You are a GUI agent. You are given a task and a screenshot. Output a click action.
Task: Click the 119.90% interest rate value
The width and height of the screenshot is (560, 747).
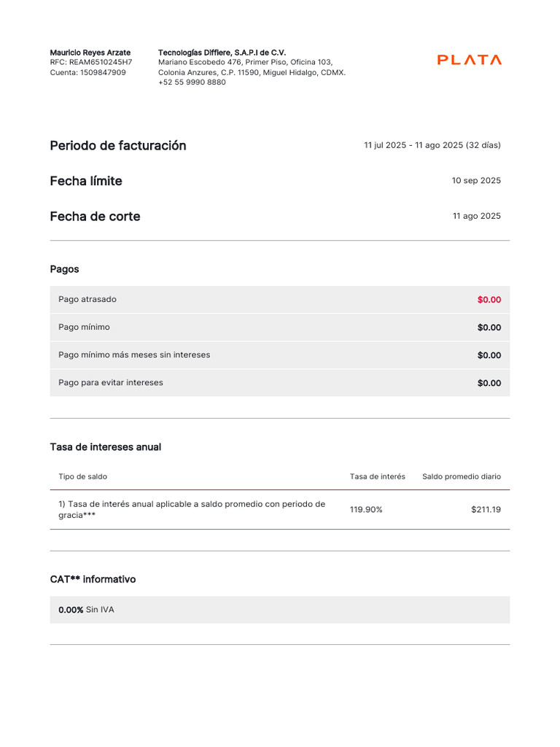pos(366,509)
